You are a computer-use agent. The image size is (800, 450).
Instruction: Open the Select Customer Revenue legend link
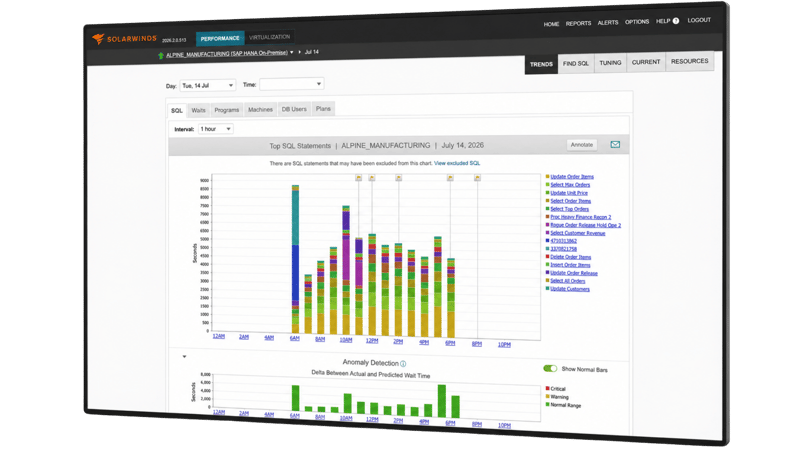[x=578, y=233]
